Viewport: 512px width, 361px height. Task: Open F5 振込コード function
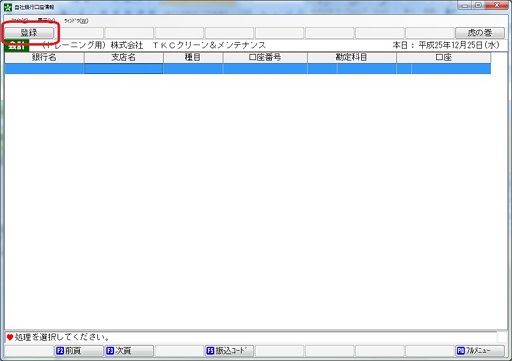tap(229, 351)
